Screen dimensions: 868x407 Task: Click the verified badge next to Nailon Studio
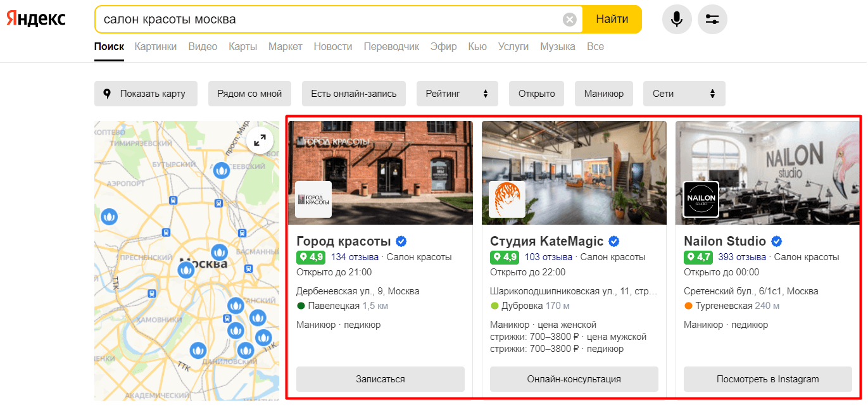[x=777, y=241]
